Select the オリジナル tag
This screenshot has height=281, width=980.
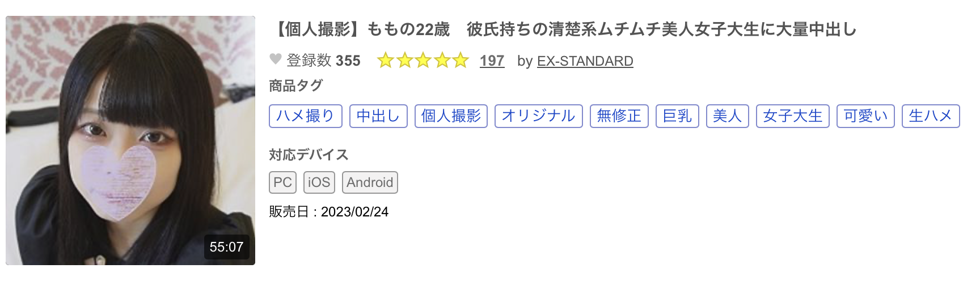click(538, 116)
